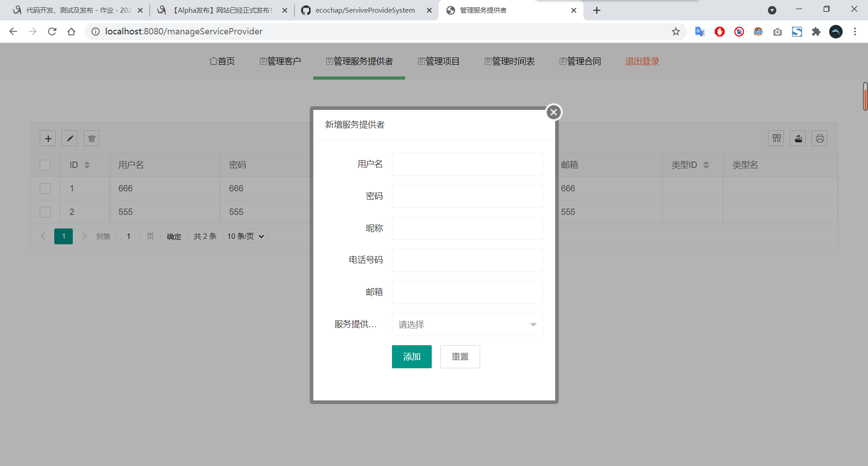Open Google Translate extension
868x466 pixels.
click(700, 31)
